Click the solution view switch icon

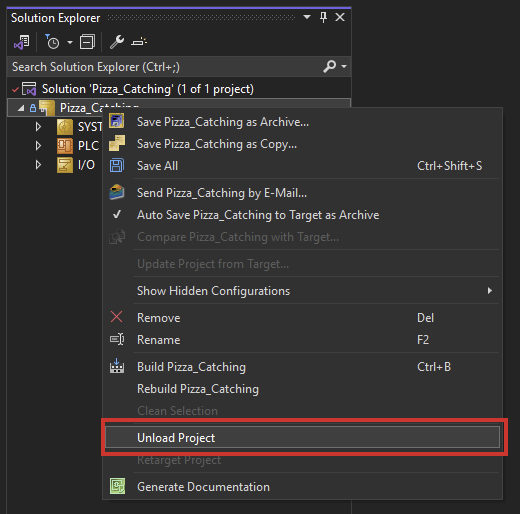coord(21,42)
